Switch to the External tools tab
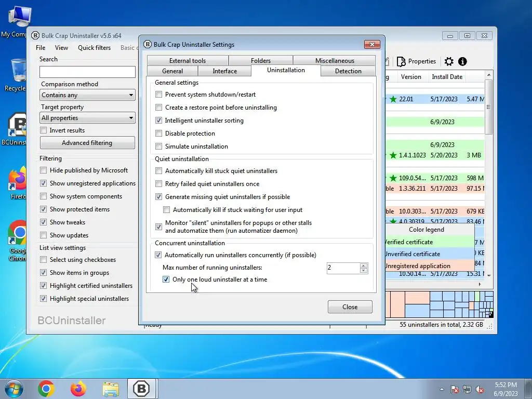Image resolution: width=532 pixels, height=399 pixels. point(188,60)
